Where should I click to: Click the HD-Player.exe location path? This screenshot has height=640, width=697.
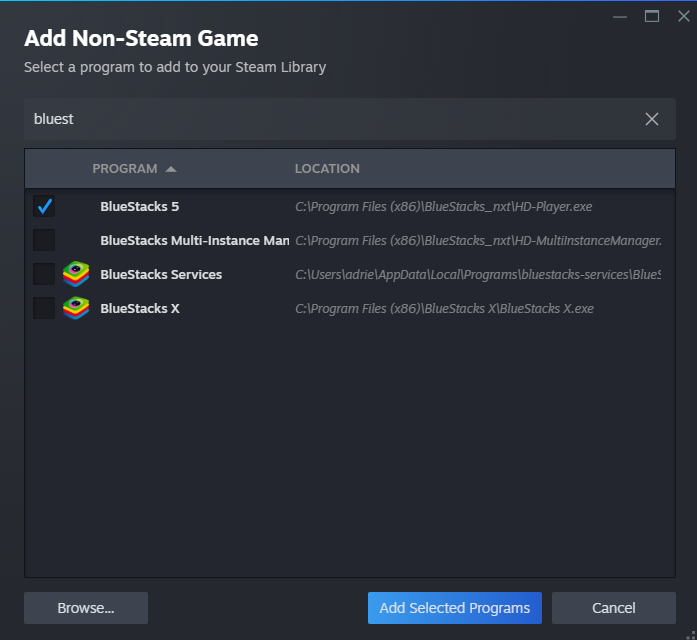[444, 207]
